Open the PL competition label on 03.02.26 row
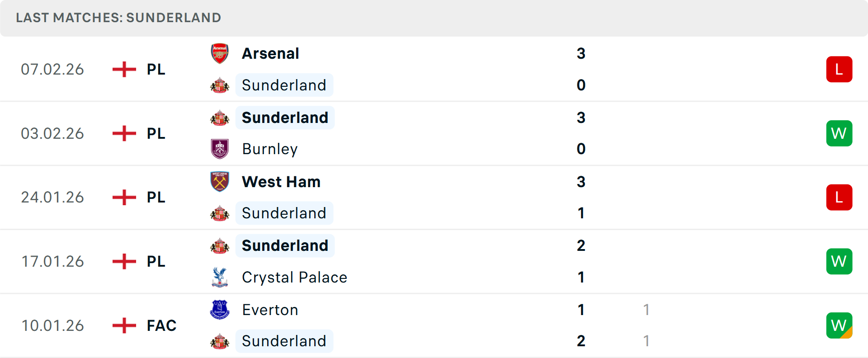This screenshot has height=358, width=868. coord(156,133)
